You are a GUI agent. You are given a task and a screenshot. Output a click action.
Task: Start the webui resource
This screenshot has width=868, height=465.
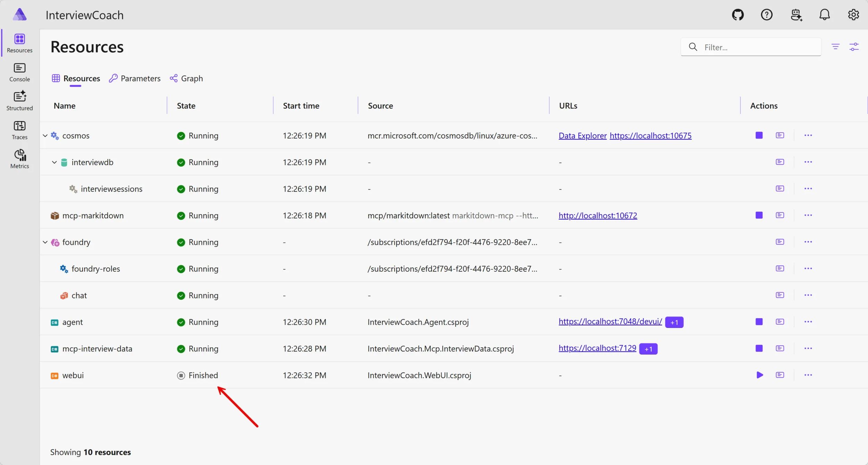point(759,375)
